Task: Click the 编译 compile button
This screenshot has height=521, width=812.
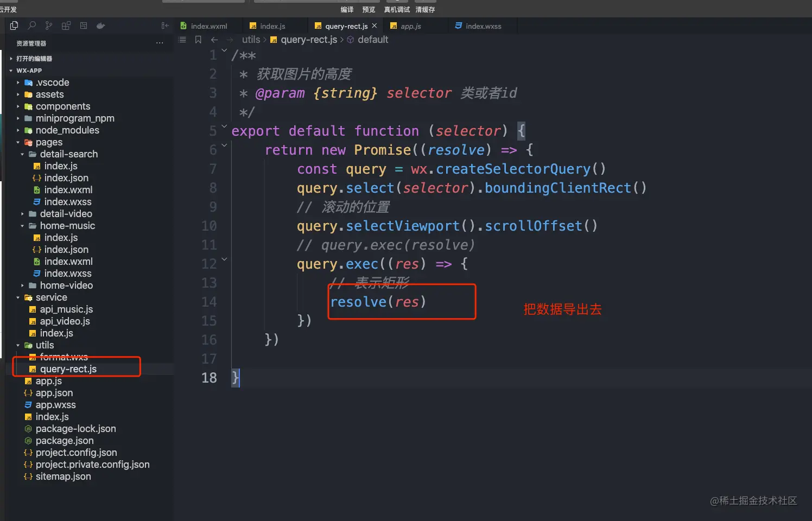Action: (347, 10)
